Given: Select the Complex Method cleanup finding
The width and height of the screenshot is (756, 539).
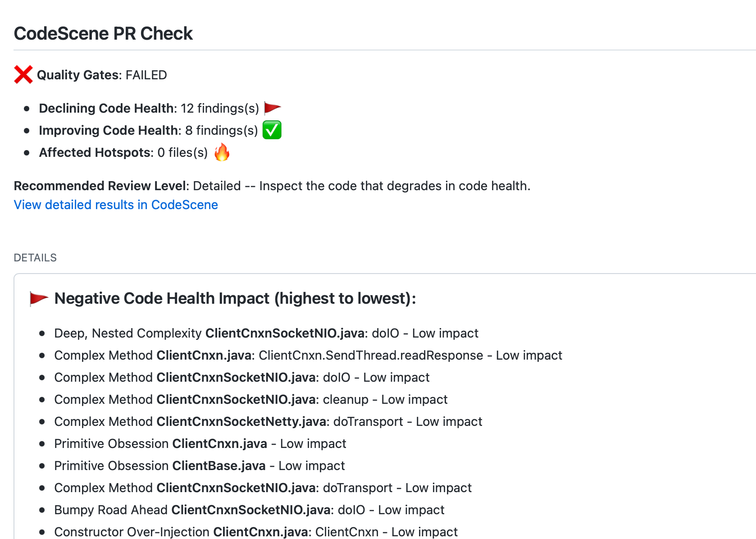Looking at the screenshot, I should pyautogui.click(x=250, y=399).
